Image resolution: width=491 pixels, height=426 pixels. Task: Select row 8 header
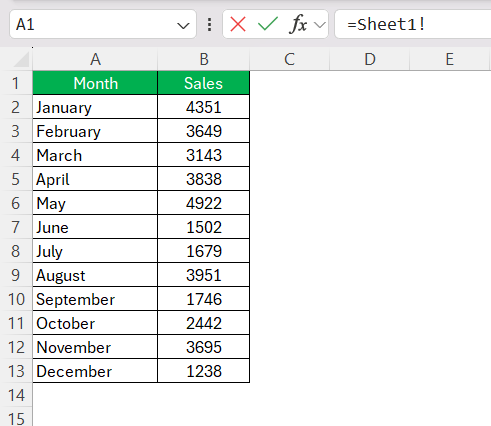(x=16, y=251)
